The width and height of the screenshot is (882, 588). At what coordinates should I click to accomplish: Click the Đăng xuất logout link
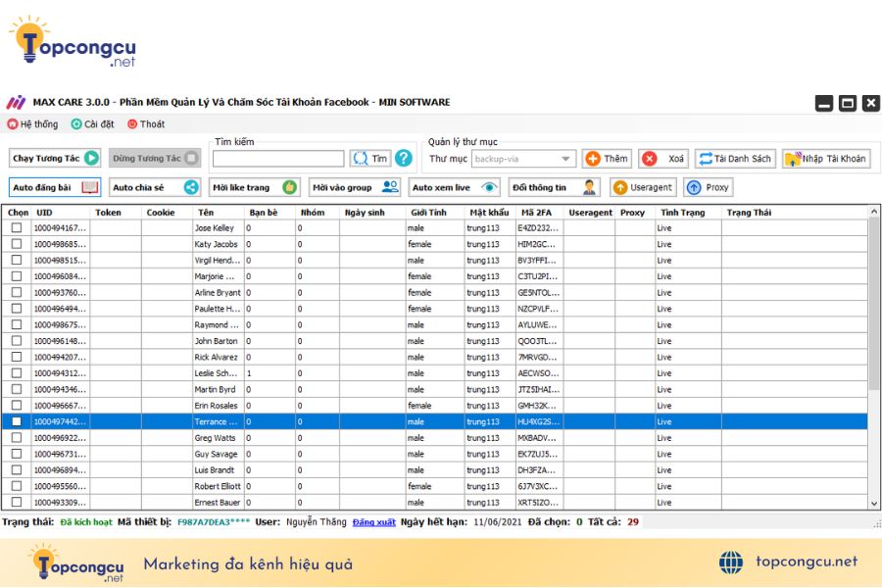pos(374,522)
